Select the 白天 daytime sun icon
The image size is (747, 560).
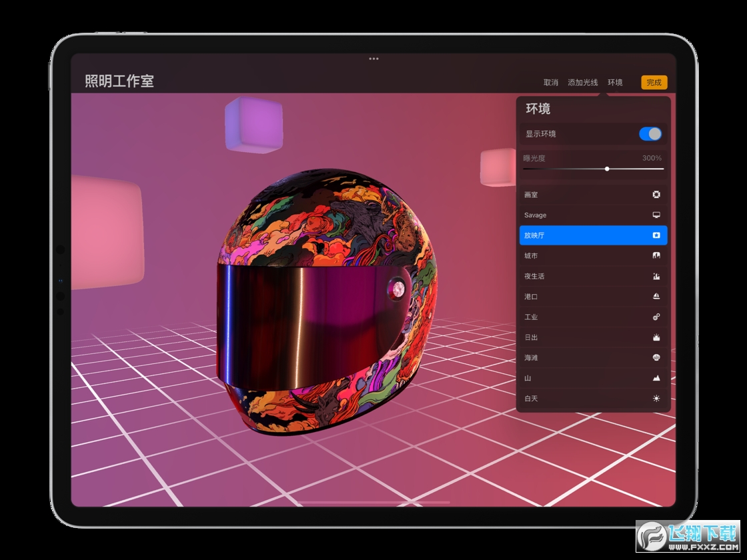pyautogui.click(x=656, y=399)
